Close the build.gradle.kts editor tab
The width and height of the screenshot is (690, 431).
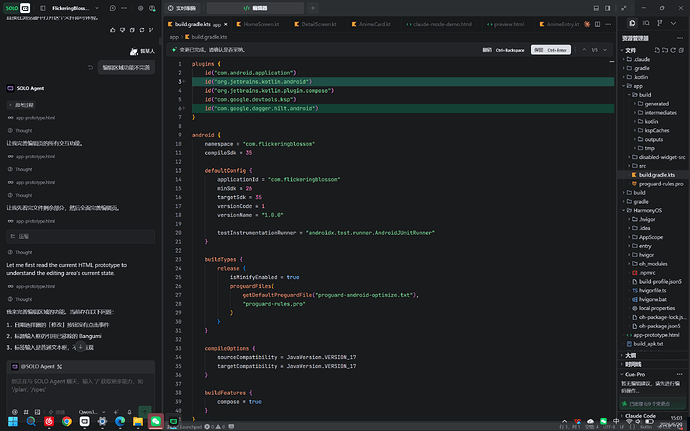pyautogui.click(x=226, y=24)
